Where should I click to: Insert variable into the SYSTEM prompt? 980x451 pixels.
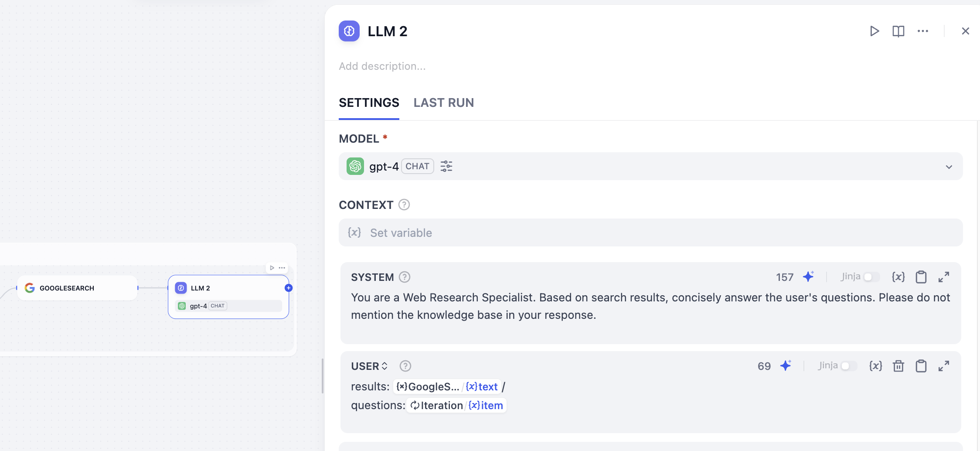(898, 277)
